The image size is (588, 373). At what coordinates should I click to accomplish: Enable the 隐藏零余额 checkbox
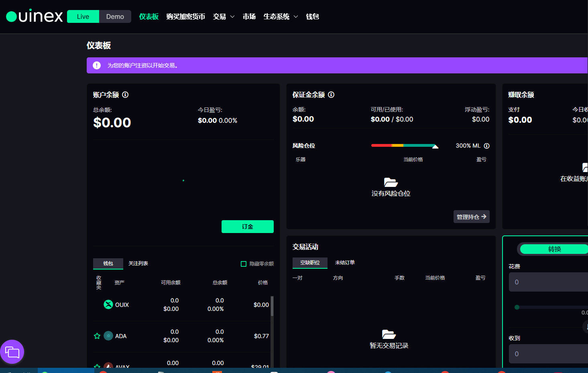click(244, 264)
